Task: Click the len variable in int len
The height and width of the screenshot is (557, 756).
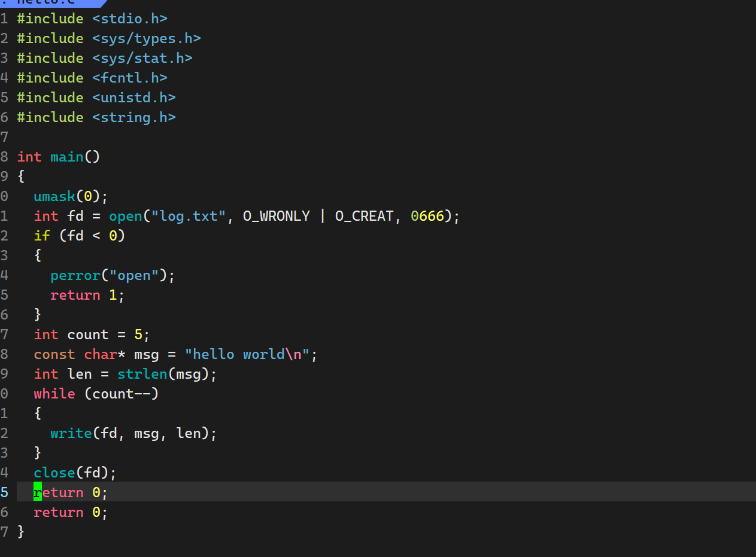Action: point(80,374)
